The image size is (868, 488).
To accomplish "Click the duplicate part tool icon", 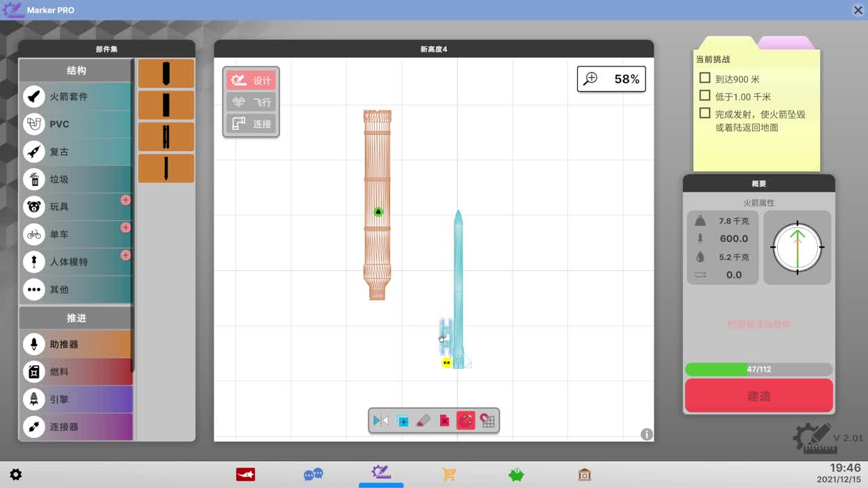I will [402, 421].
